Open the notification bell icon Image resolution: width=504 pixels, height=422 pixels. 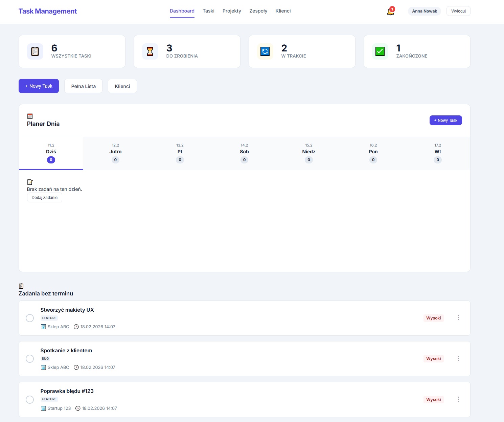pos(390,12)
